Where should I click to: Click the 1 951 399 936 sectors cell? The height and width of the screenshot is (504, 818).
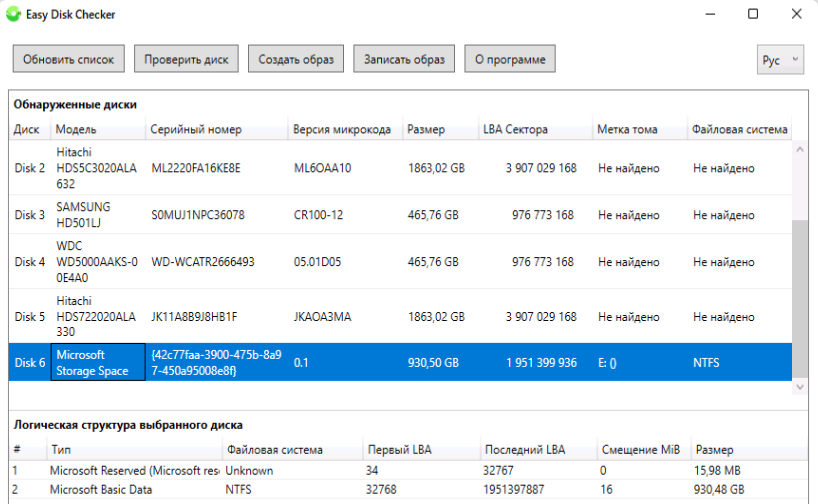coord(541,362)
